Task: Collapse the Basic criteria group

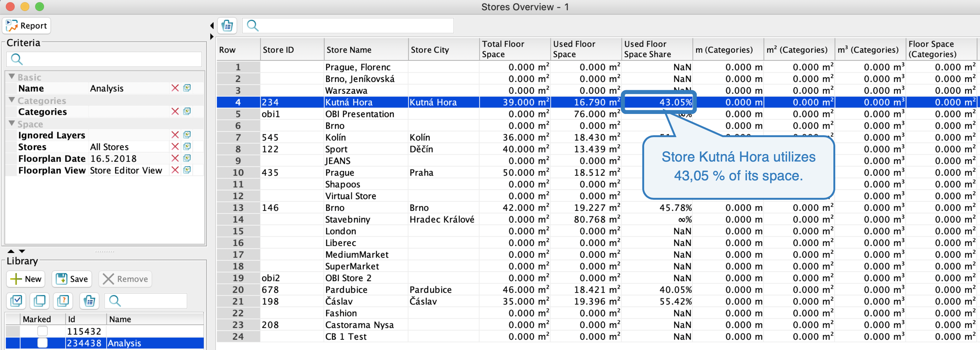Action: pos(12,77)
